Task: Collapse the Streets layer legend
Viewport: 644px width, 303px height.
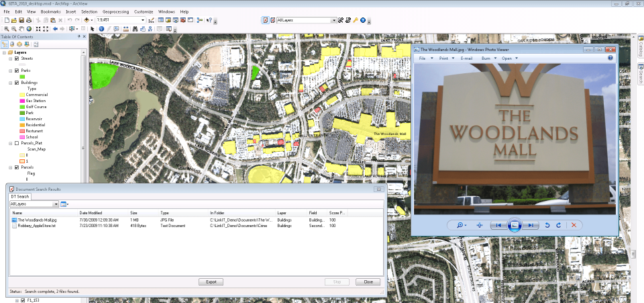Action: (x=11, y=58)
